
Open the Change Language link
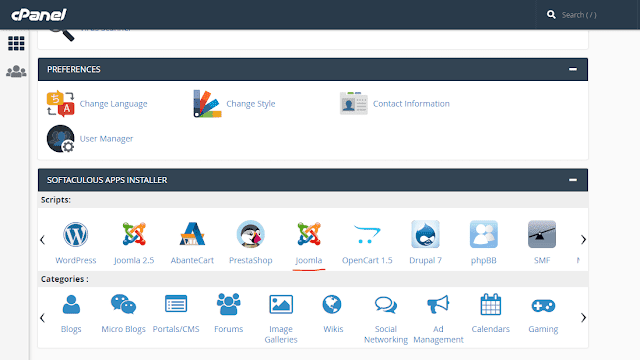point(113,104)
